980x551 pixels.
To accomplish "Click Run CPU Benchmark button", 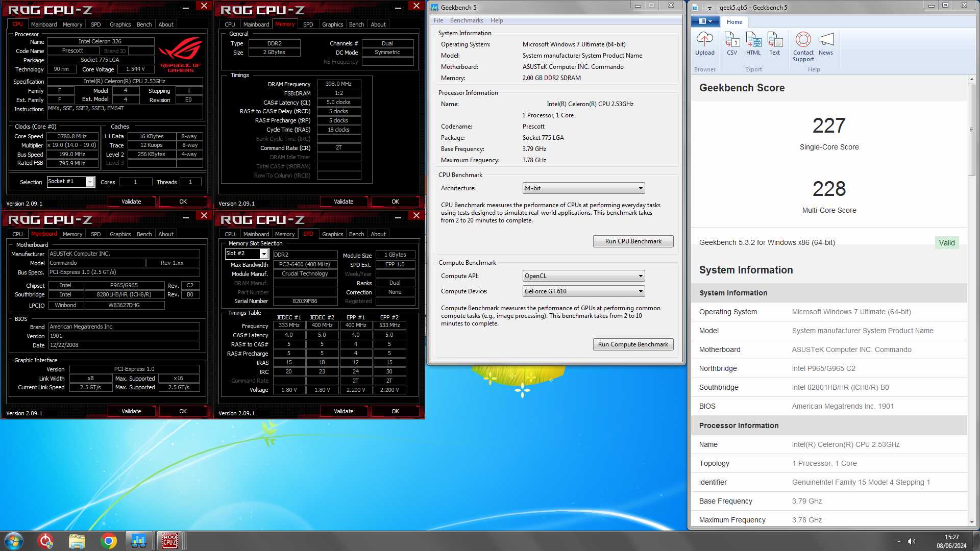I will (633, 241).
